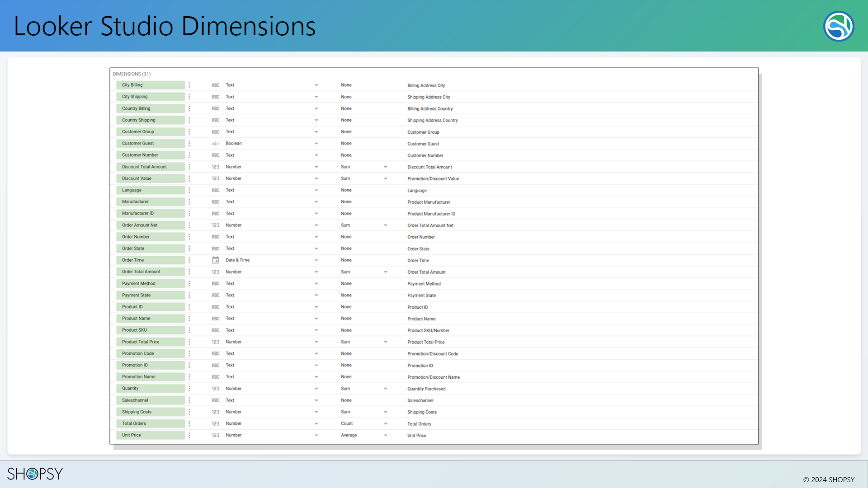This screenshot has height=488, width=868.
Task: Click the 123 number icon for Order Amount Net
Action: click(x=216, y=225)
